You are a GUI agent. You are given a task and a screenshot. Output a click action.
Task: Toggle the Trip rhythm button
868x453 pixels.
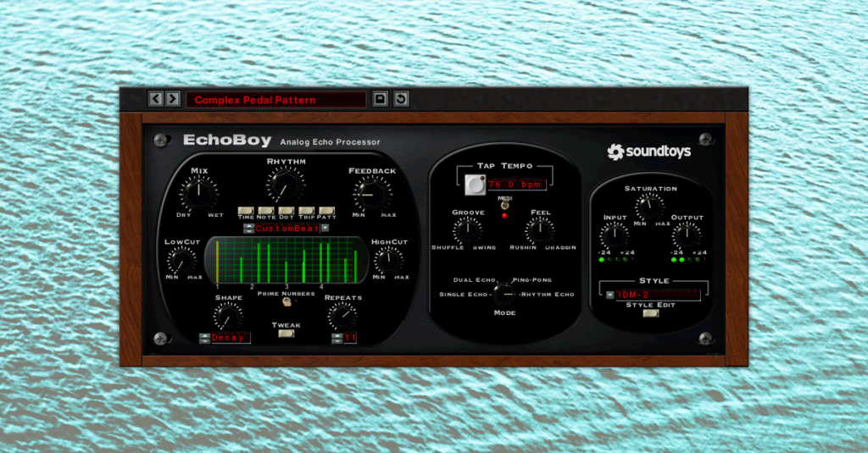click(x=306, y=210)
